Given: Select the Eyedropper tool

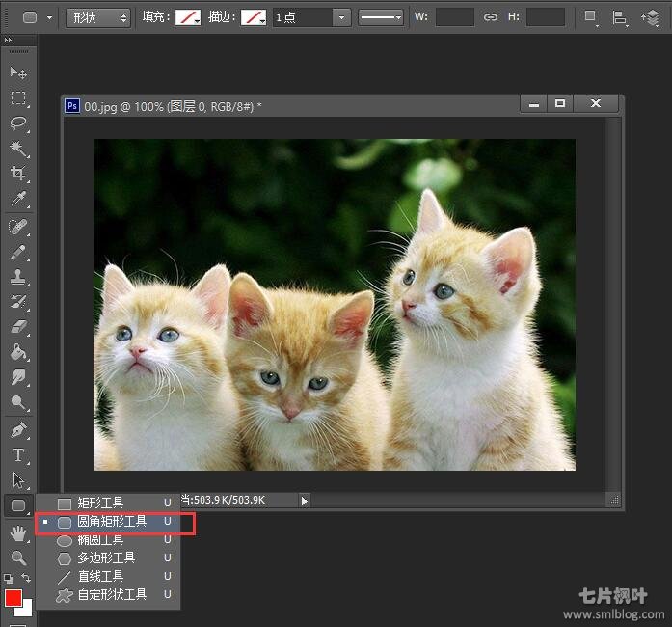Looking at the screenshot, I should click(17, 200).
